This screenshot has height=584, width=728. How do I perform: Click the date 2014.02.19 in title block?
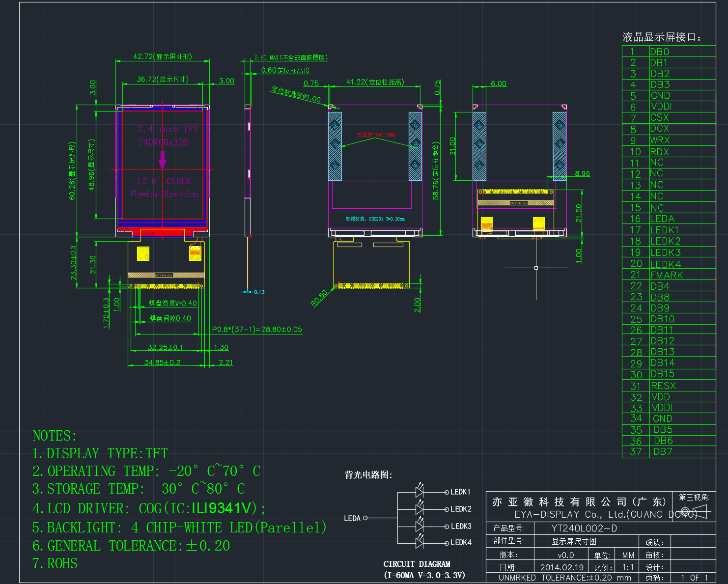click(x=562, y=567)
